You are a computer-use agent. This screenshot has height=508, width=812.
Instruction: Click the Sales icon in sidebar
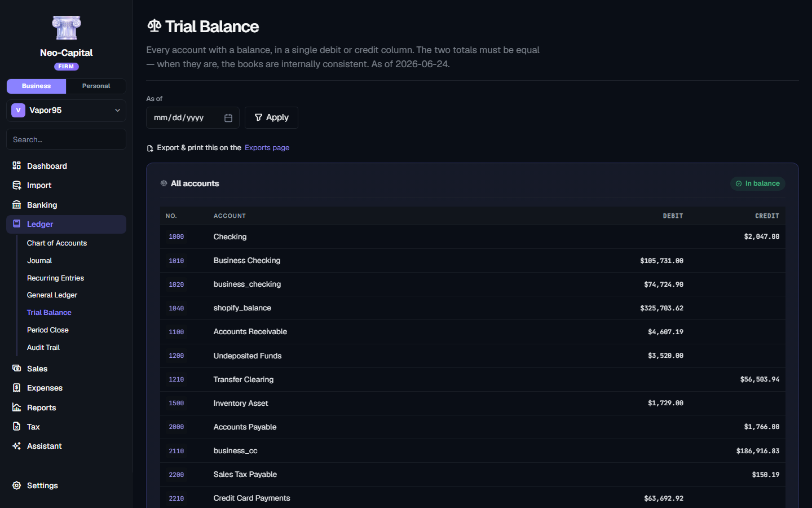tap(17, 369)
